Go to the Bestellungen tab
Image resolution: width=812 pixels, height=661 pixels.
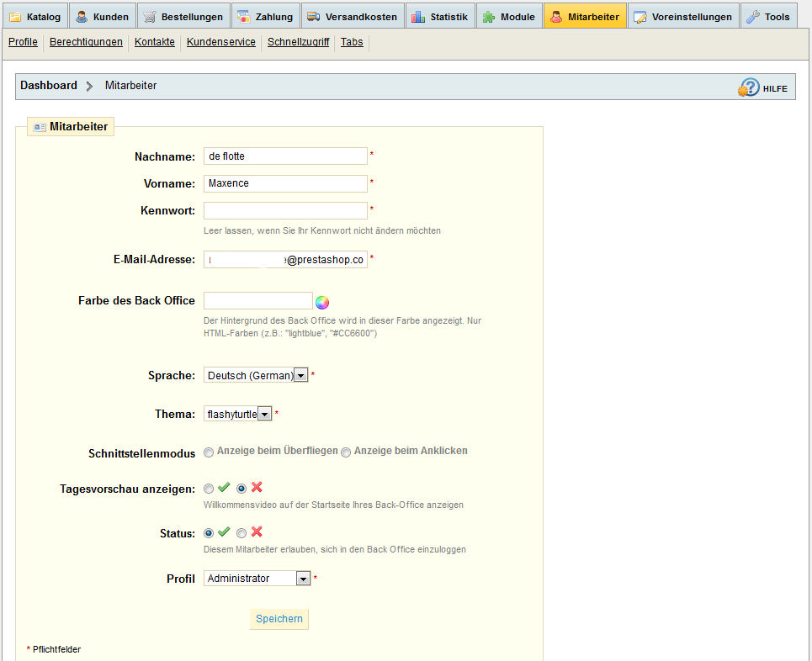click(x=183, y=16)
